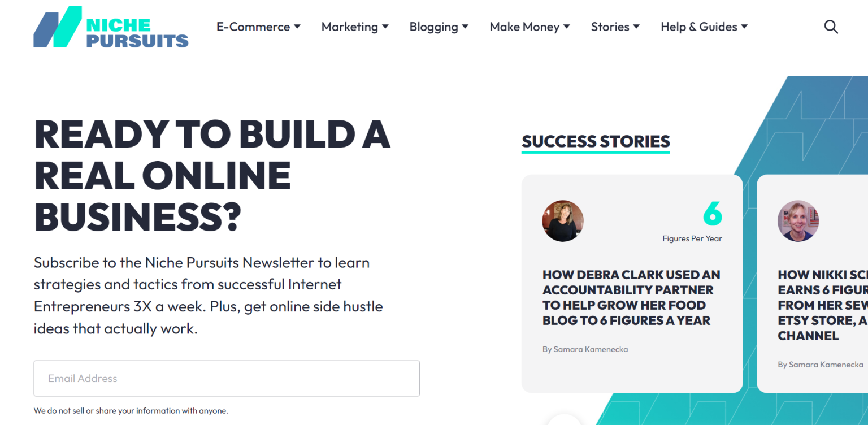Expand the Marketing dropdown arrow
Screen dimensions: 868x425
click(387, 27)
